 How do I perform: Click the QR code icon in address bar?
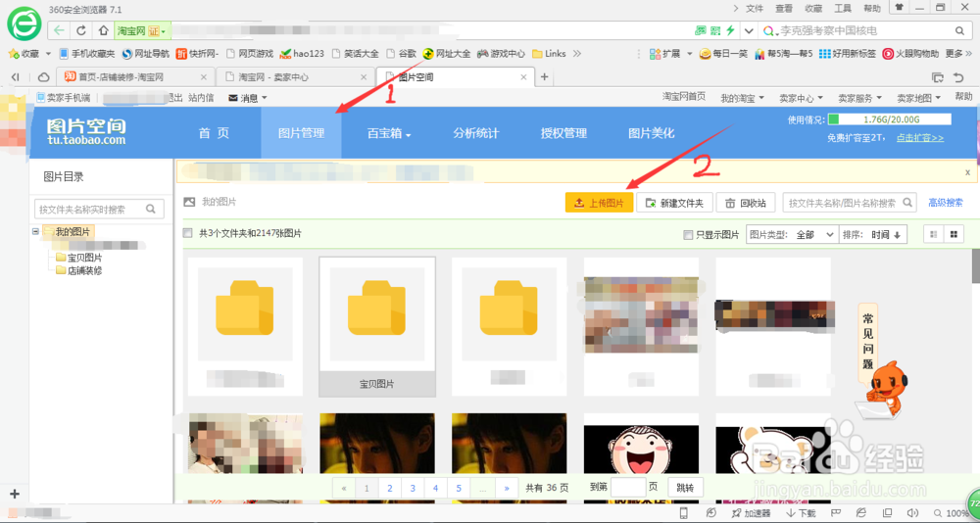[x=715, y=30]
